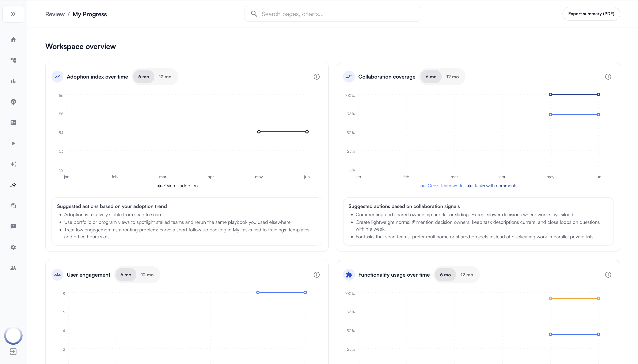Open the settings gear icon in the sidebar

coord(13,247)
